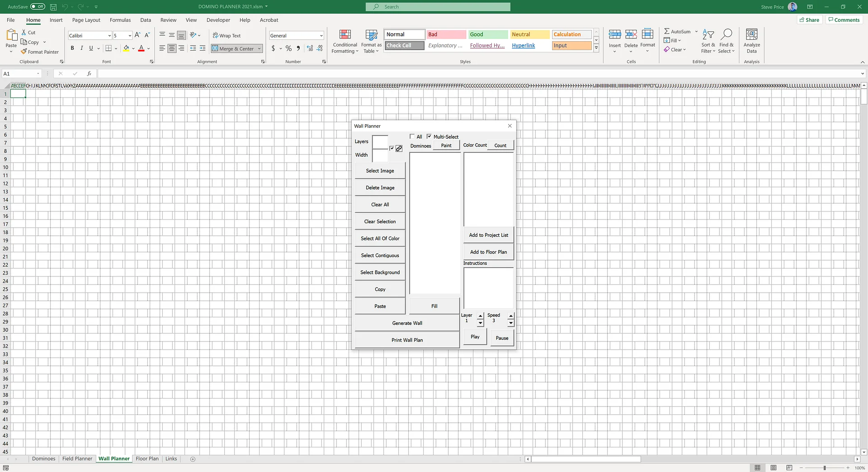This screenshot has height=472, width=868.
Task: Switch to the Floor Plan sheet
Action: tap(147, 459)
